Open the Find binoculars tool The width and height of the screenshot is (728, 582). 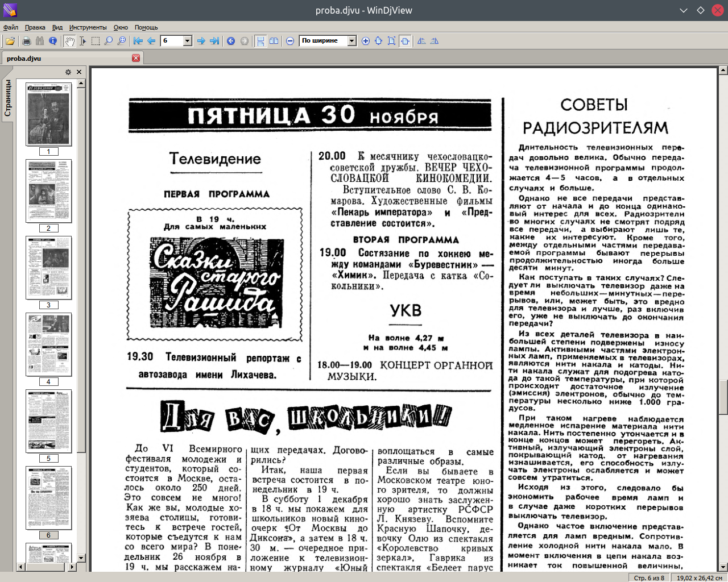pyautogui.click(x=39, y=41)
